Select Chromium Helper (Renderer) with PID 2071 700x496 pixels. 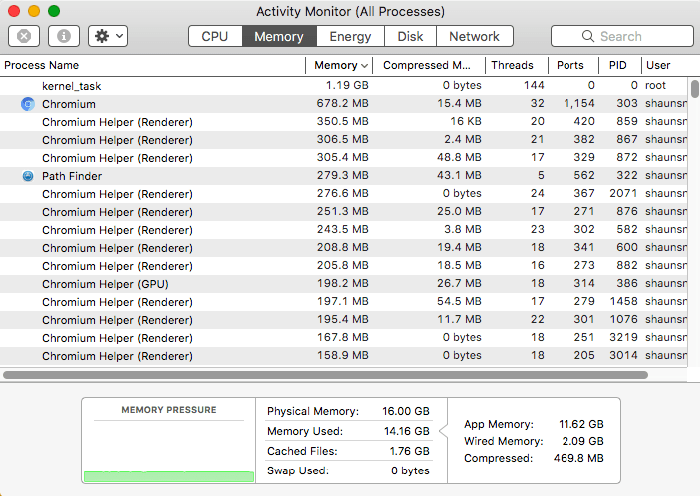(x=344, y=194)
